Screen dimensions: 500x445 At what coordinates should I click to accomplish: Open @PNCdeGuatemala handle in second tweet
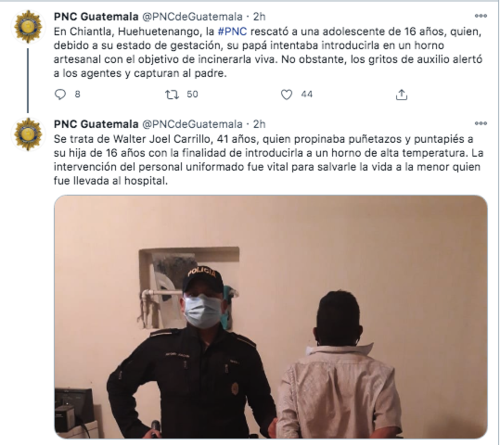pyautogui.click(x=192, y=124)
